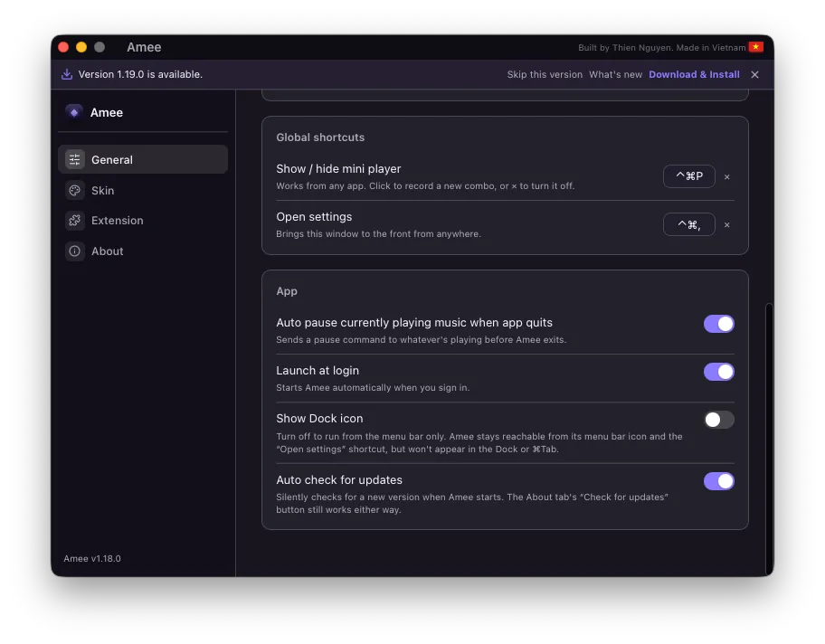825x644 pixels.
Task: Click the 'Amee' sidebar title text
Action: (x=106, y=112)
